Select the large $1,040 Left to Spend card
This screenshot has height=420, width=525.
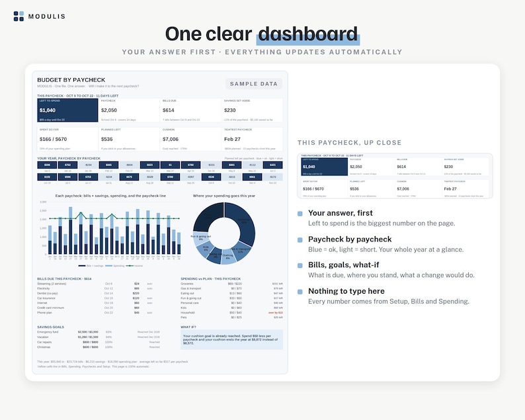point(67,110)
